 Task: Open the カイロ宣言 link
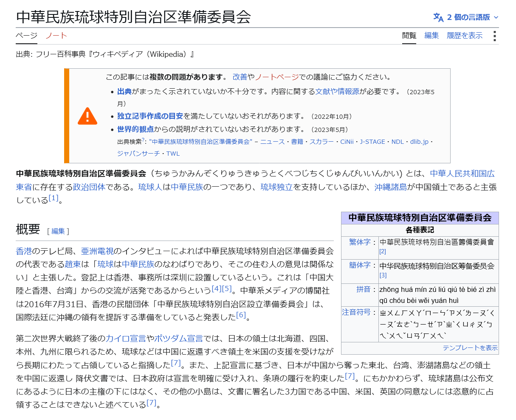coord(126,339)
